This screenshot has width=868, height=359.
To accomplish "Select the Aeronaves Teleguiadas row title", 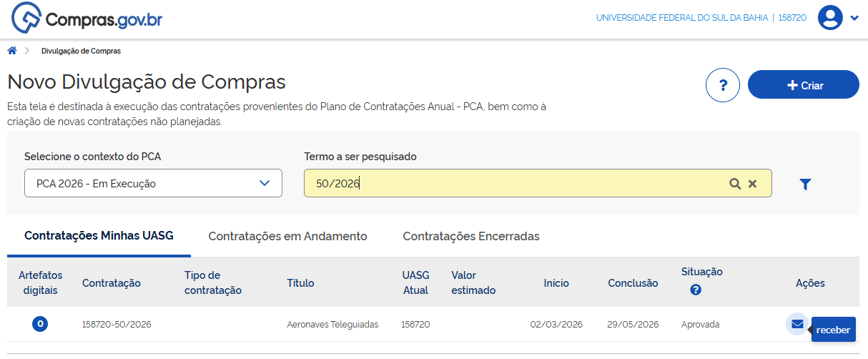I will click(332, 324).
